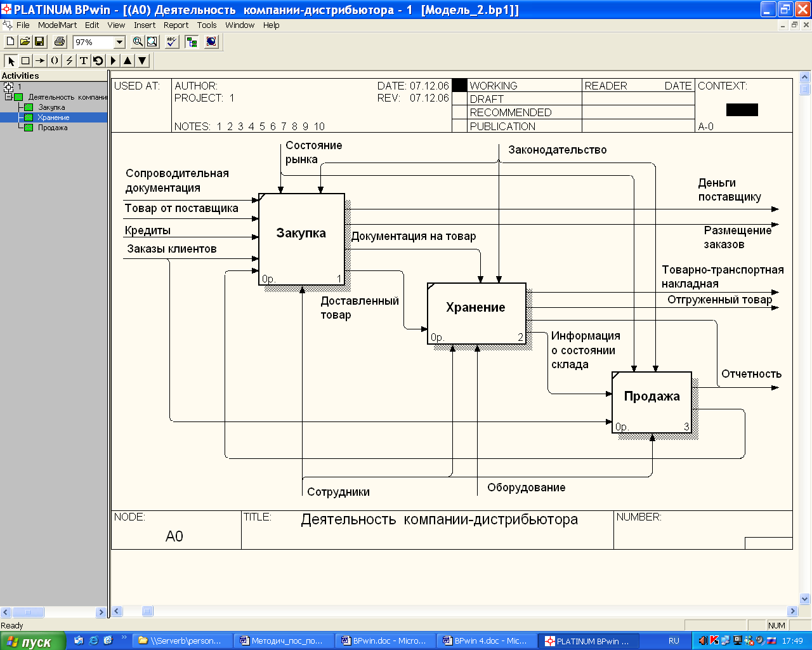Select the Text tool
Image resolution: width=812 pixels, height=650 pixels.
84,61
